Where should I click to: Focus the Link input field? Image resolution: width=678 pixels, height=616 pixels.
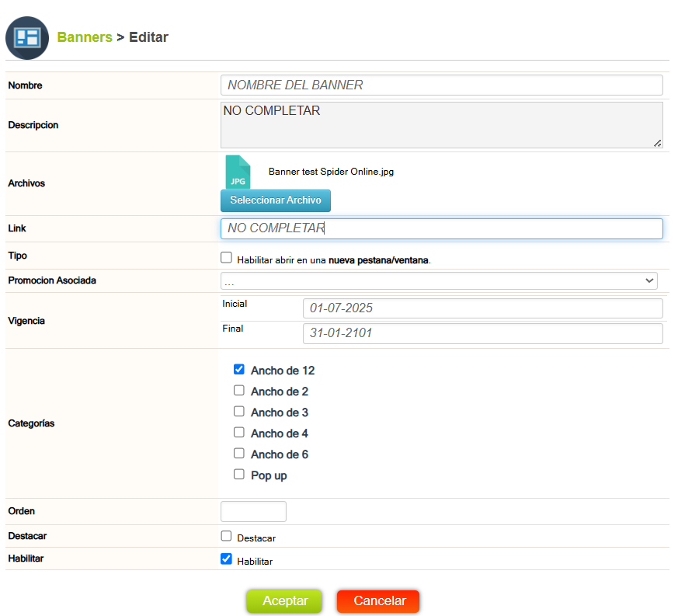441,228
